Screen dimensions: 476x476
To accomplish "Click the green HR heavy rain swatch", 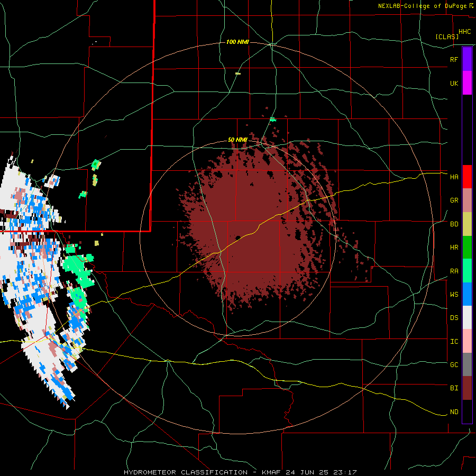I will [467, 247].
